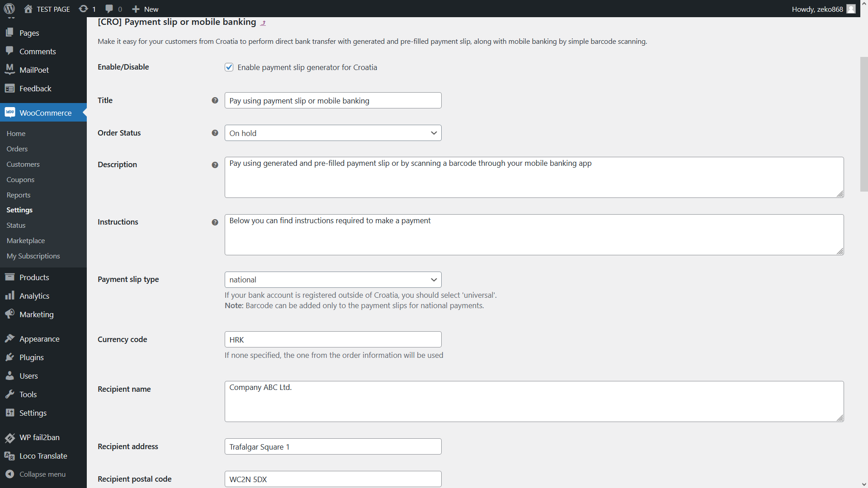This screenshot has width=868, height=488.
Task: Open the Marketplace submenu item
Action: [x=26, y=240]
